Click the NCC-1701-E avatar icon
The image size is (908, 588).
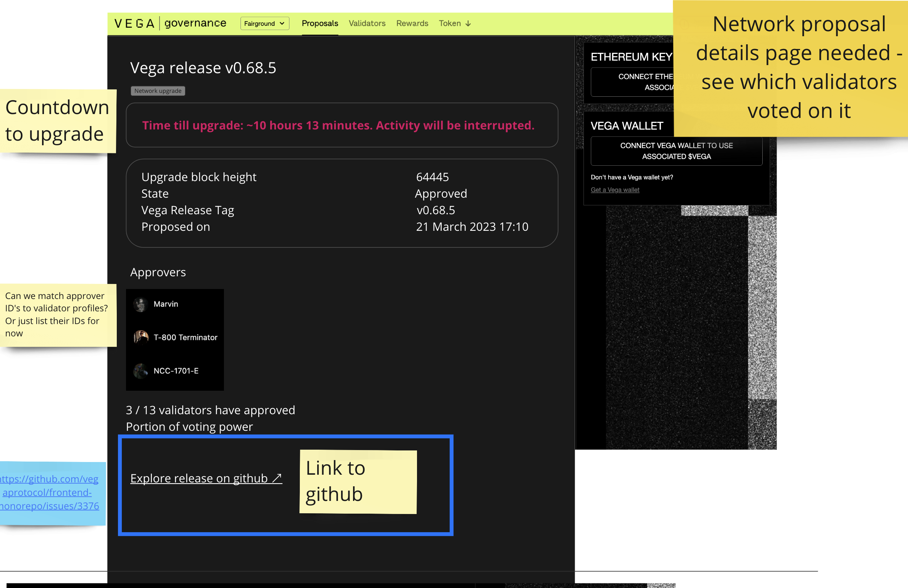coord(141,371)
